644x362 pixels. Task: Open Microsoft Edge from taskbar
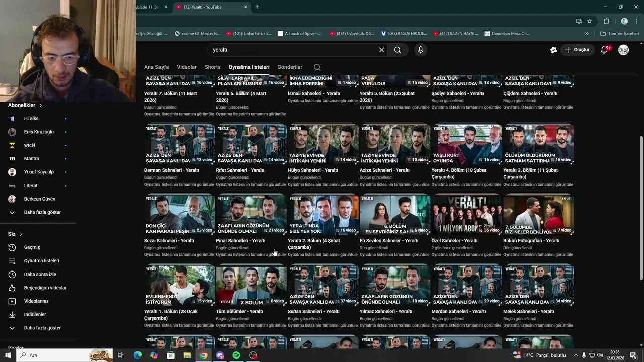point(138,355)
